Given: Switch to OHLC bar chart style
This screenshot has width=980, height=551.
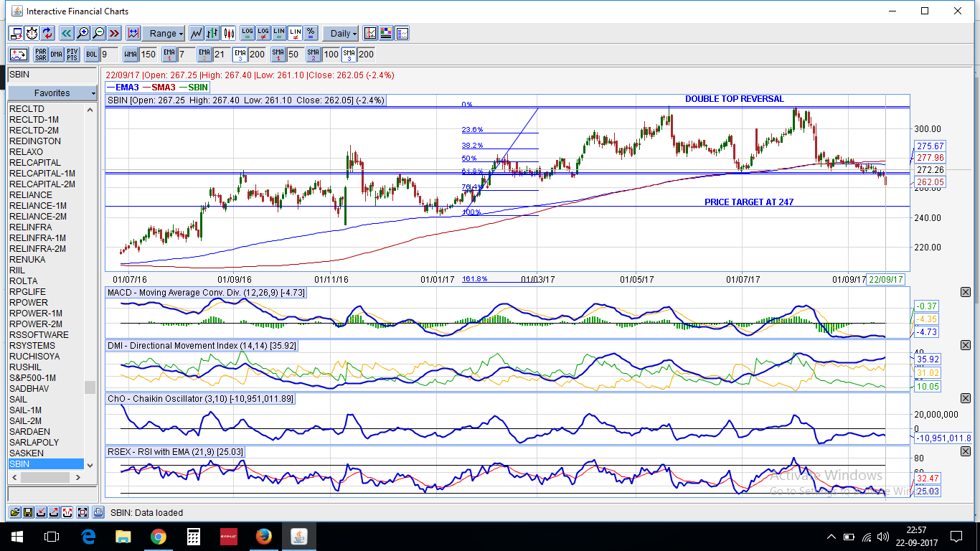Looking at the screenshot, I should [x=212, y=33].
